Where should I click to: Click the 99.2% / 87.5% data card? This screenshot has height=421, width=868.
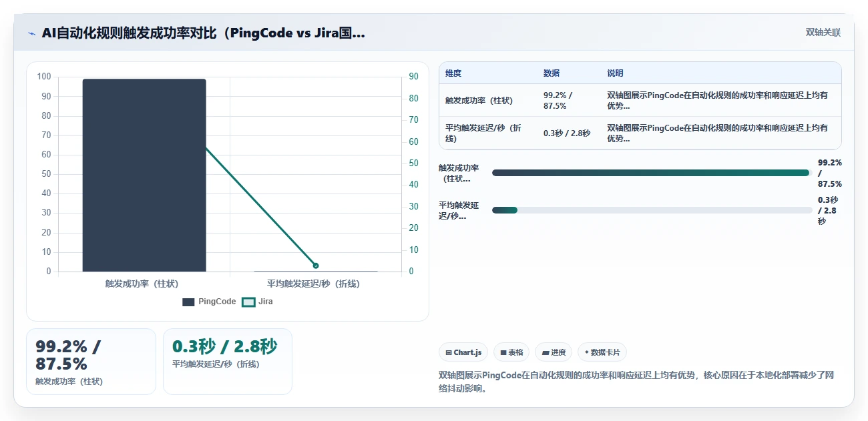(91, 361)
